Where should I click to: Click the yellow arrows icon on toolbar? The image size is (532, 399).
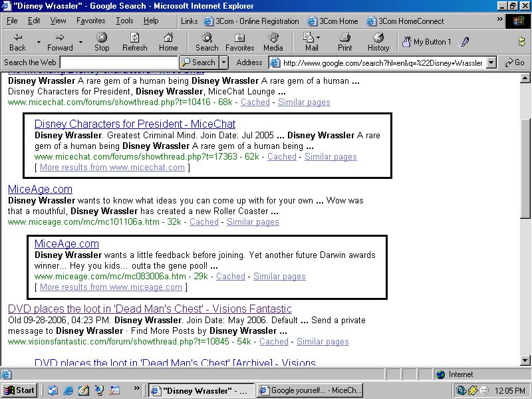click(x=521, y=42)
